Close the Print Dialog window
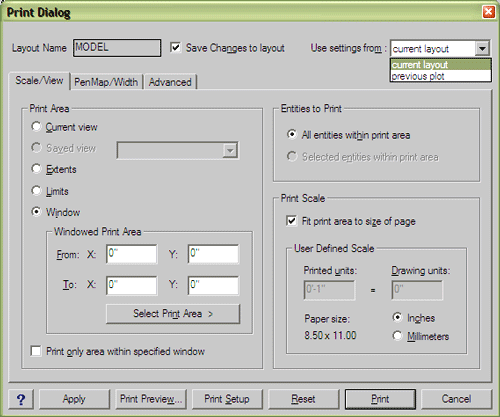This screenshot has width=500, height=417. pos(488,12)
